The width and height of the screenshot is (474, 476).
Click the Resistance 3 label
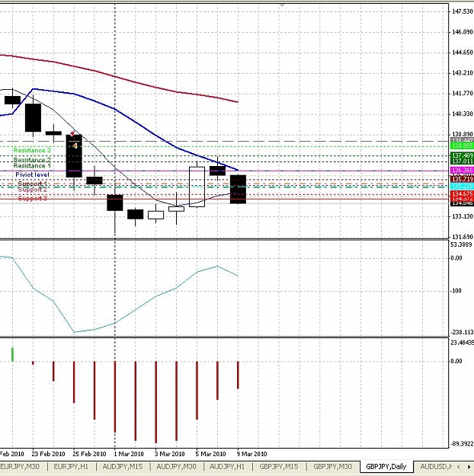[32, 150]
